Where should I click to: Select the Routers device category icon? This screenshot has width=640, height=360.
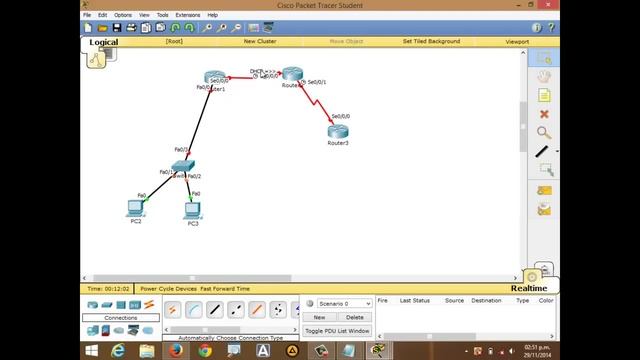[93, 305]
